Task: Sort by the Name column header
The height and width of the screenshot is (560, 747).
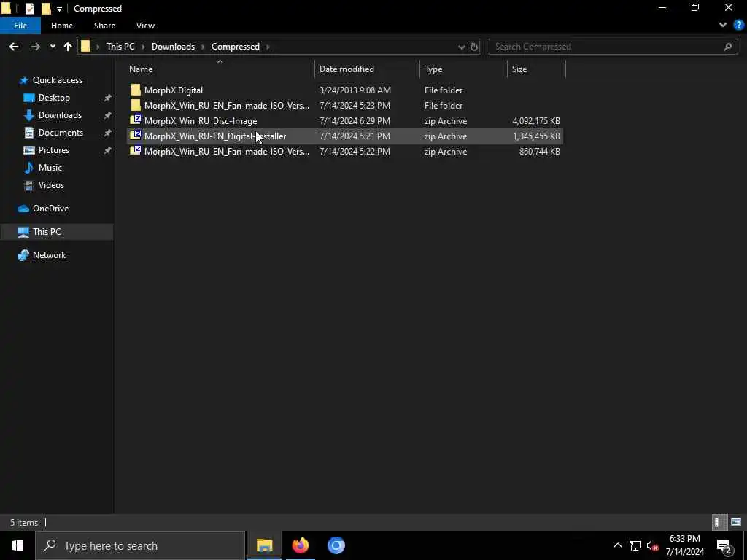Action: click(141, 69)
